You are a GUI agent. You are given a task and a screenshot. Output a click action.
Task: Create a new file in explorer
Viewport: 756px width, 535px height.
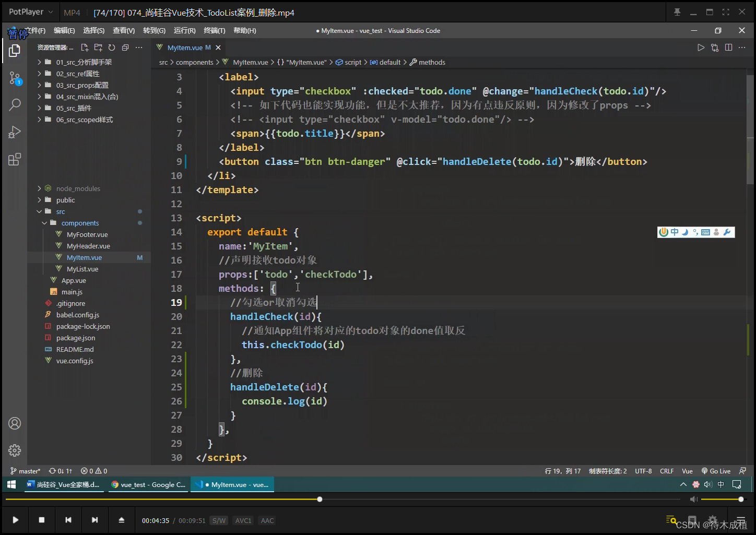pos(85,47)
